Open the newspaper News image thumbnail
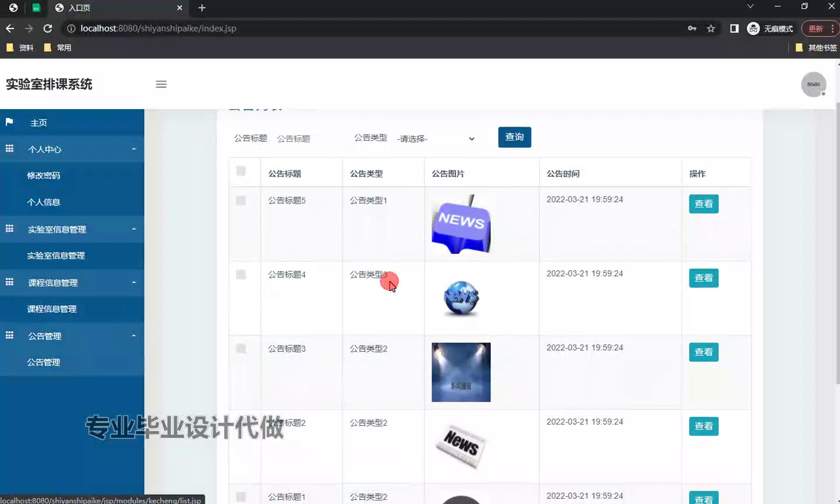Image resolution: width=840 pixels, height=504 pixels. (461, 447)
